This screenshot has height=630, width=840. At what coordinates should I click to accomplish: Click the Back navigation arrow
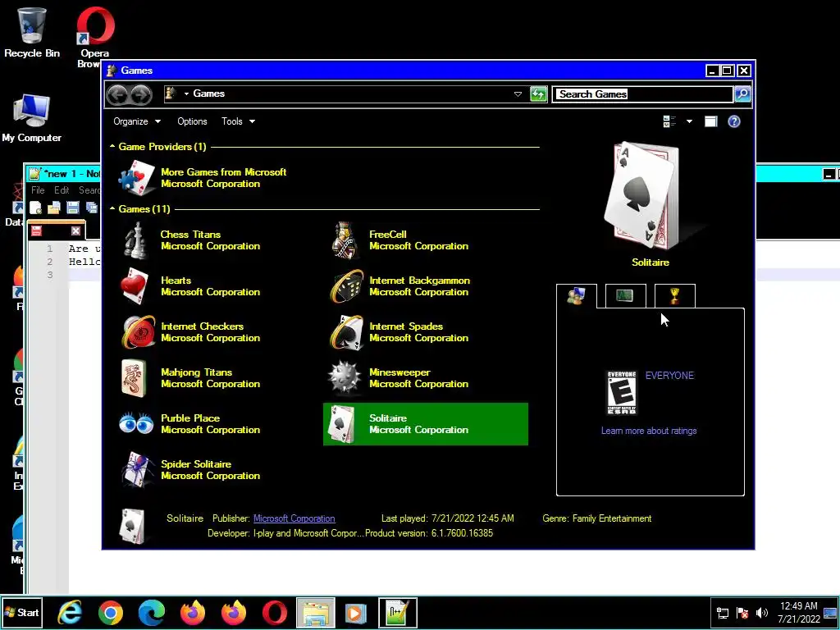[118, 95]
